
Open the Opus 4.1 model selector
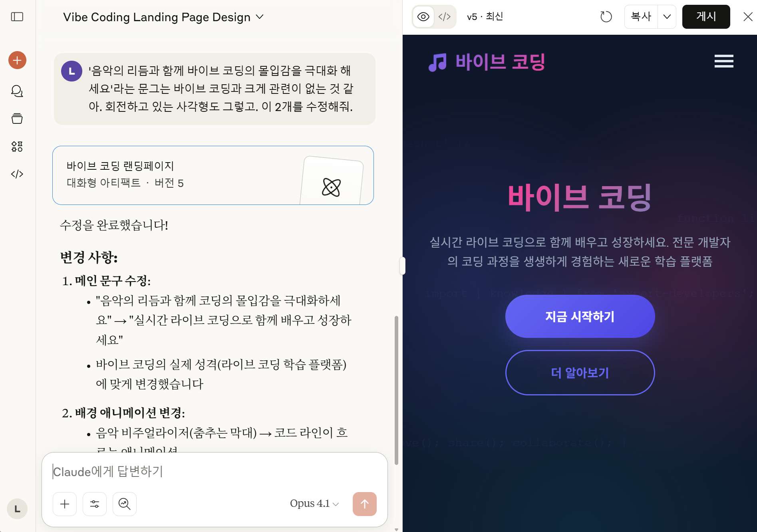pyautogui.click(x=314, y=504)
